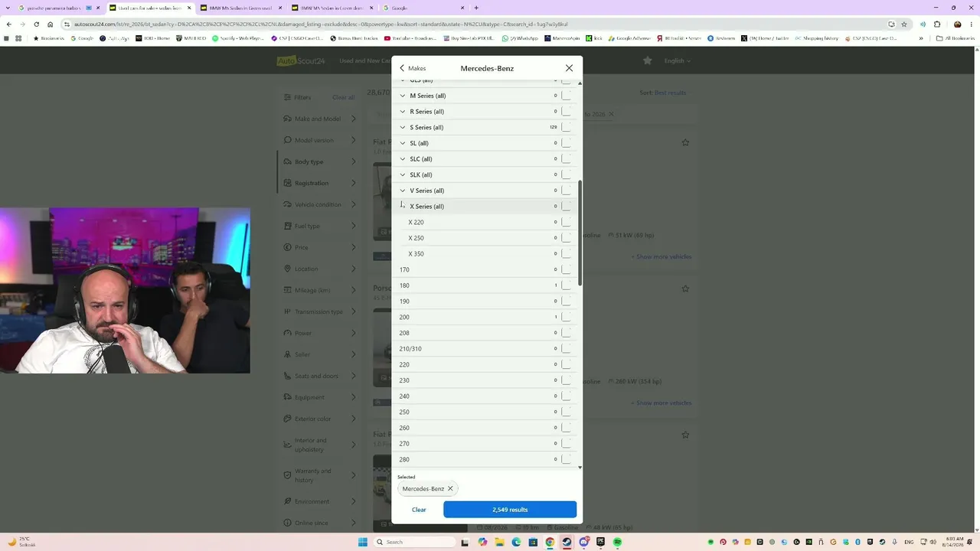Click the browser home button
Screen dimensions: 980x551
pos(51,24)
